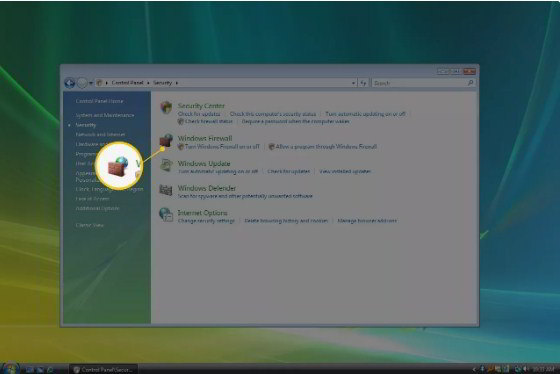The height and width of the screenshot is (374, 560).
Task: Click the Windows Update icon
Action: 166,165
